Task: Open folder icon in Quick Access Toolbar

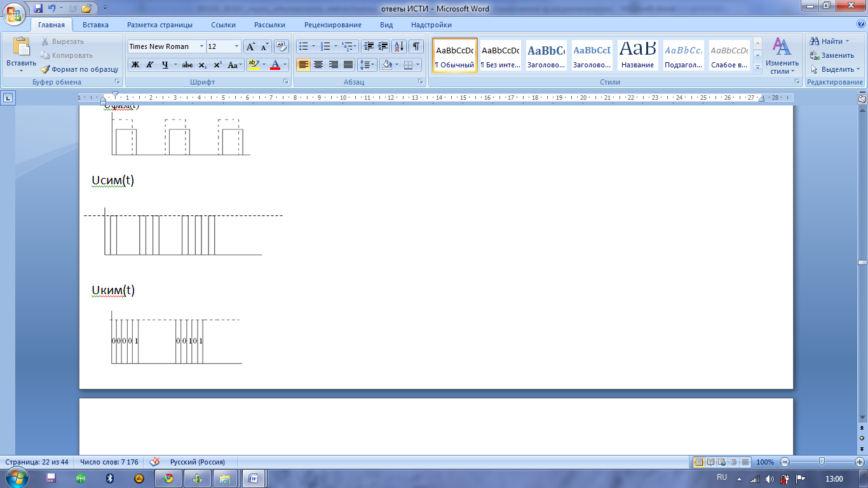Action: pyautogui.click(x=86, y=8)
